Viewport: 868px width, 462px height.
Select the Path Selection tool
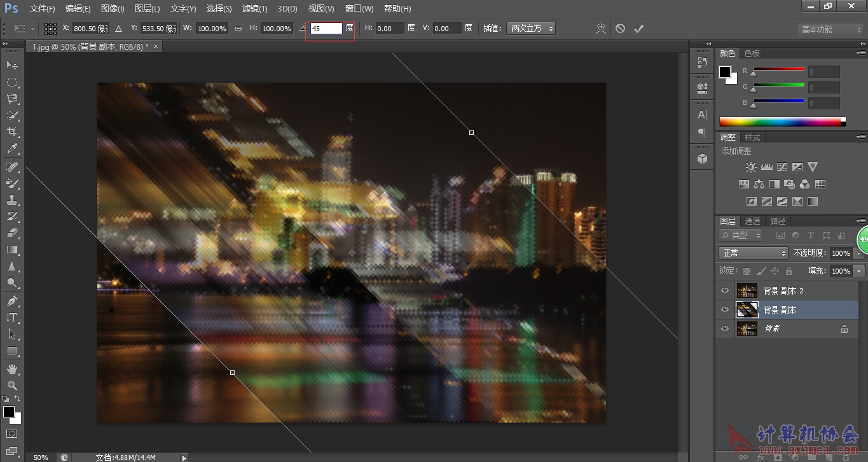pos(12,334)
